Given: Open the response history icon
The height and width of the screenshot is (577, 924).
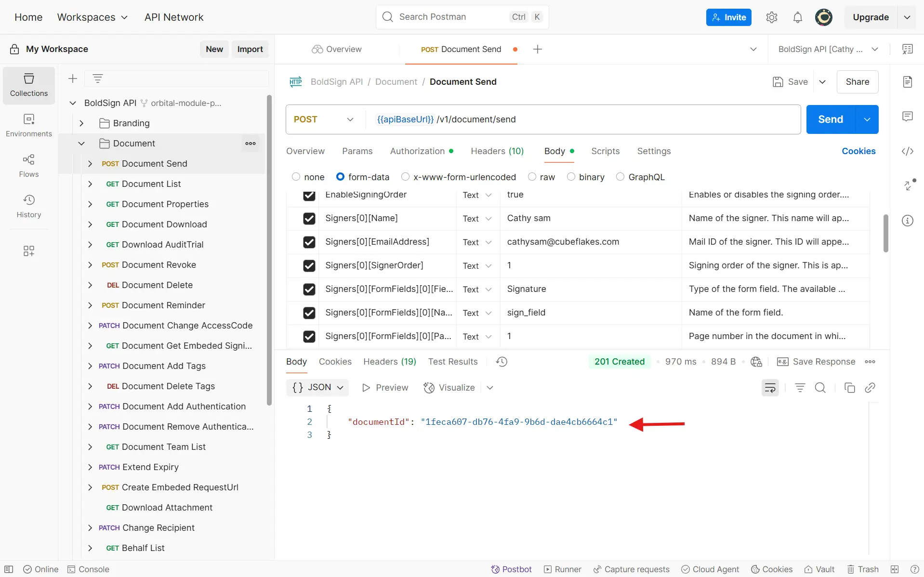Looking at the screenshot, I should coord(502,362).
